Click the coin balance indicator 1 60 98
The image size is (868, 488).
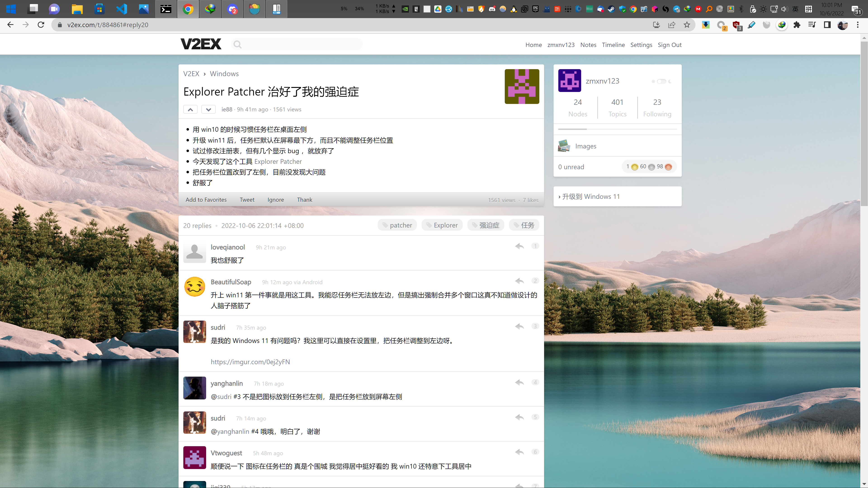[649, 167]
